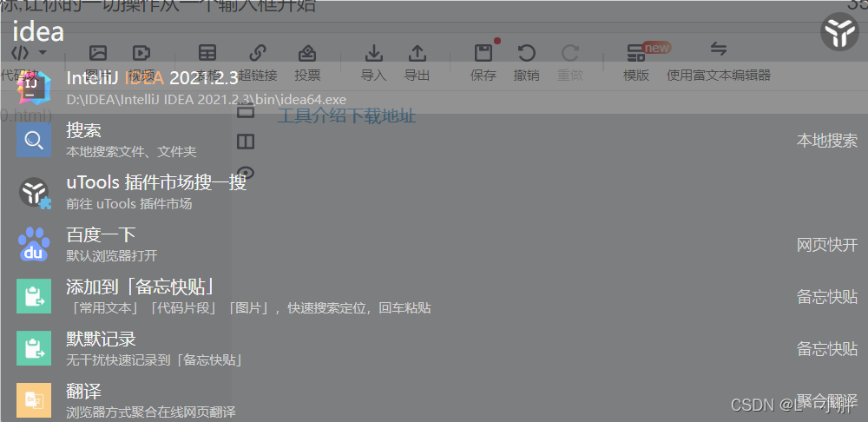Click the 投票 icon in editor toolbar
The image size is (868, 422).
[x=307, y=53]
